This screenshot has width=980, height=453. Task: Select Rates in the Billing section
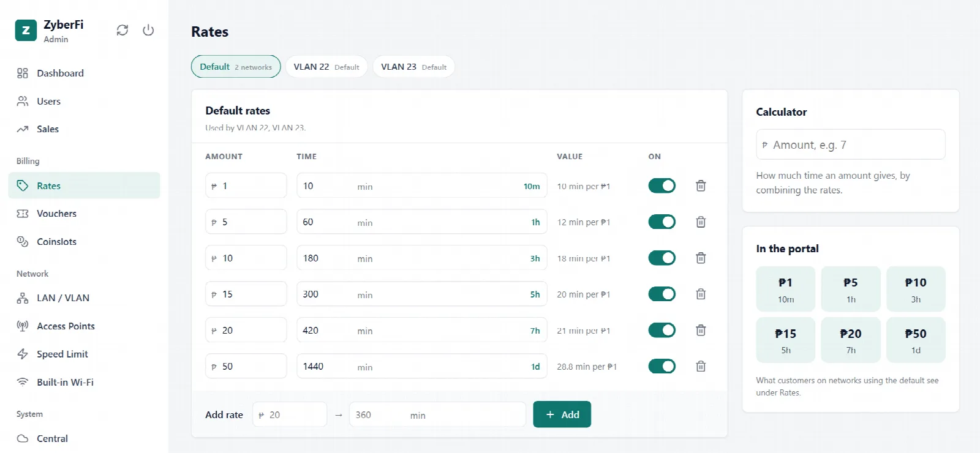coord(84,185)
